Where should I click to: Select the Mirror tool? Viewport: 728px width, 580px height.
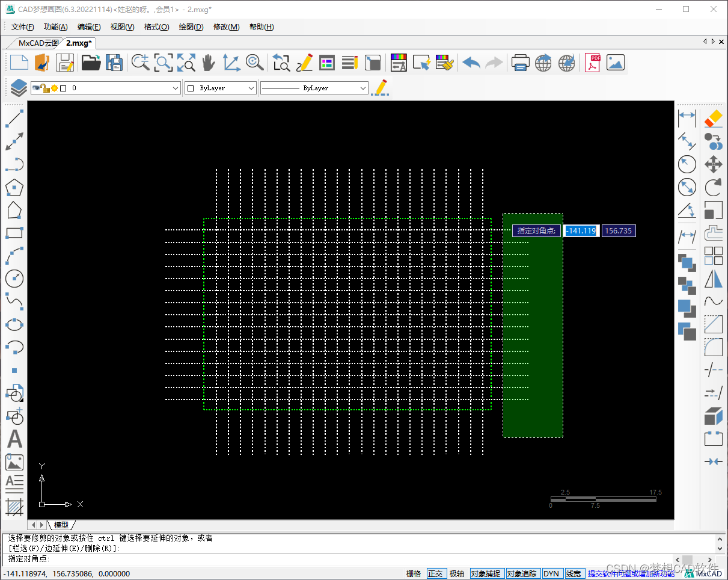click(713, 279)
